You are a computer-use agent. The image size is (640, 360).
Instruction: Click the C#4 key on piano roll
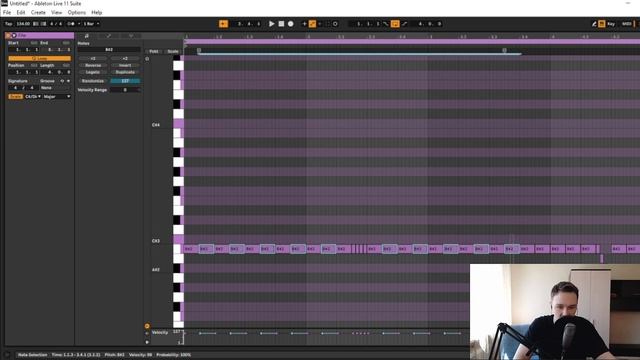[178, 124]
